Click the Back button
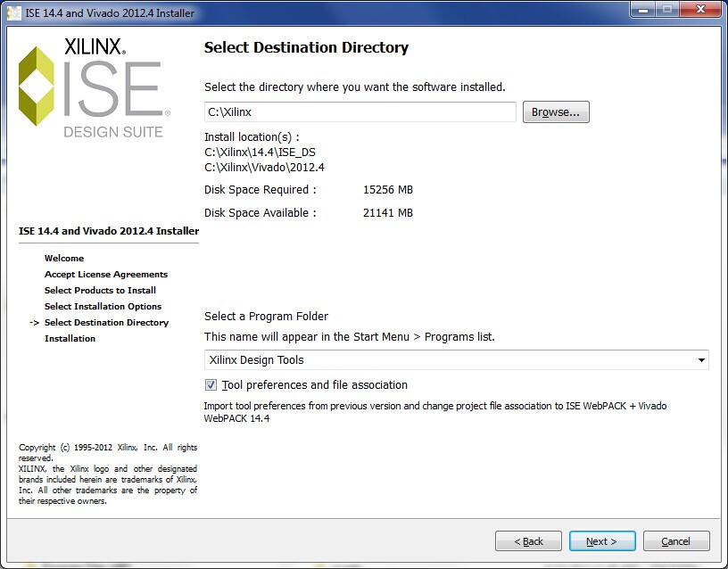 (x=528, y=541)
